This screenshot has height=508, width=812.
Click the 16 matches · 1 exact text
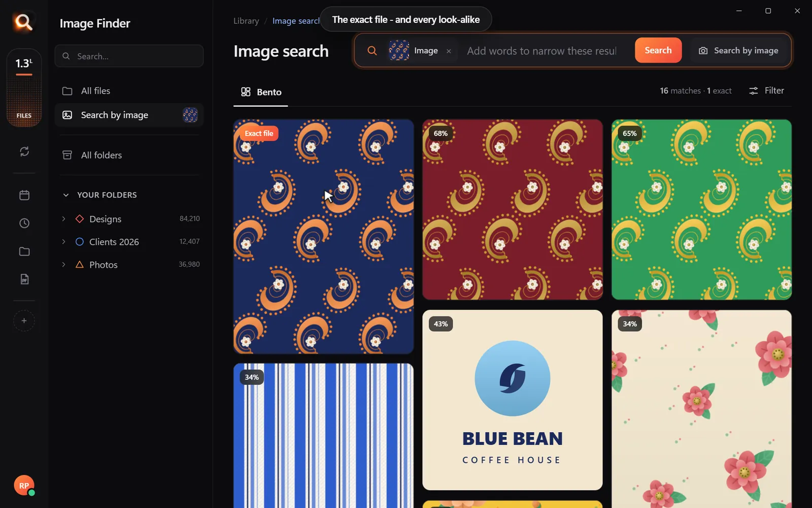696,91
